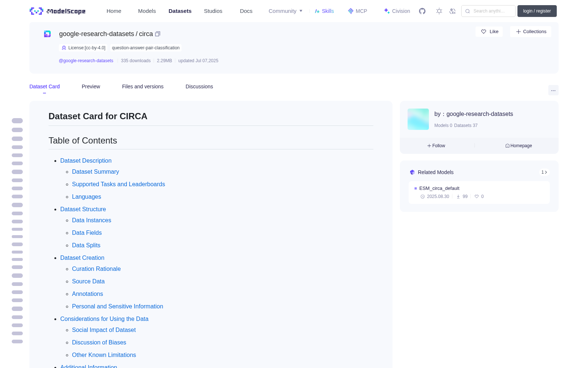Viewport: 588px width, 368px height.
Task: Switch language with the translate icon
Action: (x=452, y=11)
